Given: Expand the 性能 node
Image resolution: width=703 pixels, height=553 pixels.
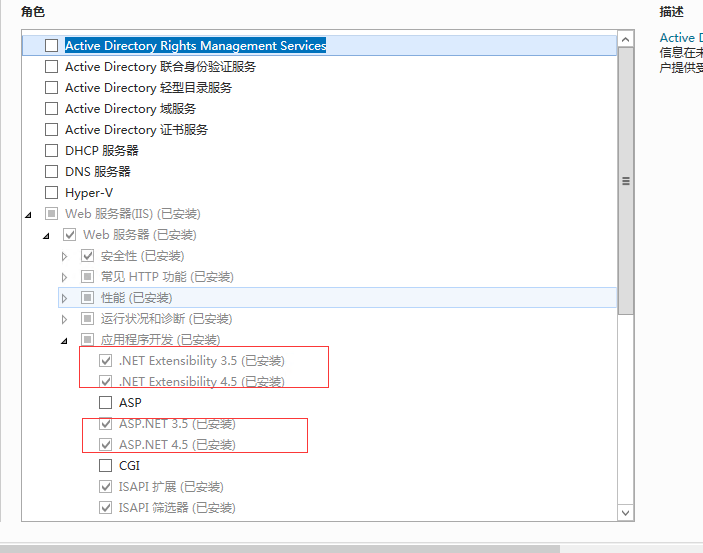Looking at the screenshot, I should click(64, 298).
